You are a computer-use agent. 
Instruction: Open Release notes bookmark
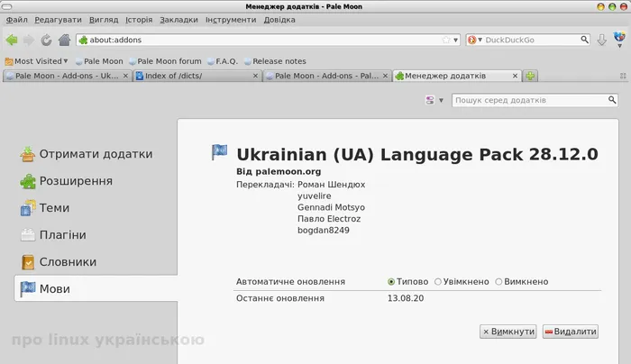tap(275, 61)
